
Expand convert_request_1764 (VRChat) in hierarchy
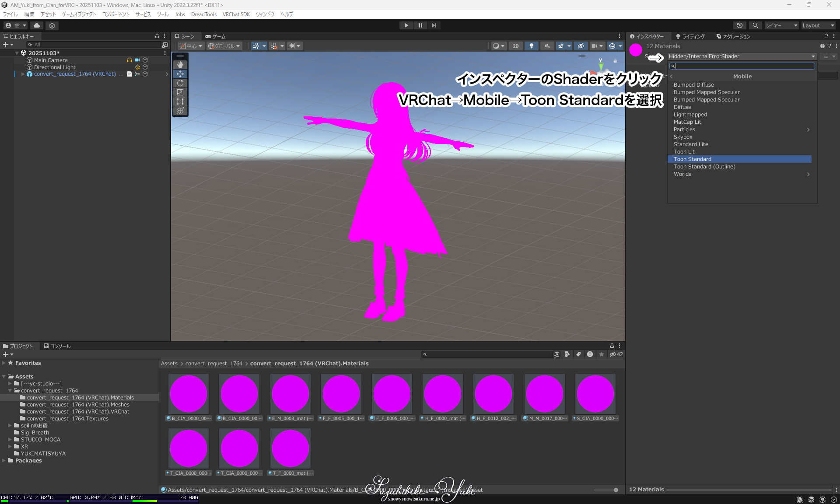click(x=23, y=74)
